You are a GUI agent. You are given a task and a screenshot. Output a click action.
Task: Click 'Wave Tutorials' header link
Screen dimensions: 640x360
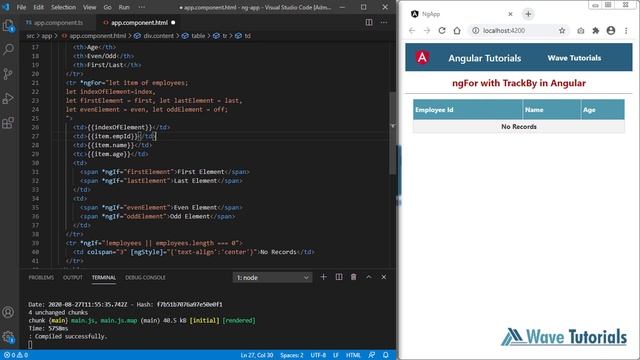(x=574, y=58)
